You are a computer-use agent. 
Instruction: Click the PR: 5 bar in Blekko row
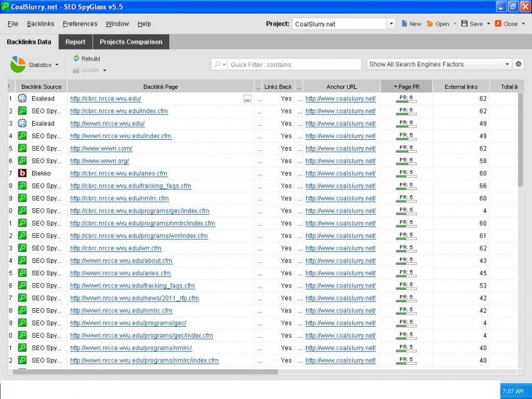point(406,173)
